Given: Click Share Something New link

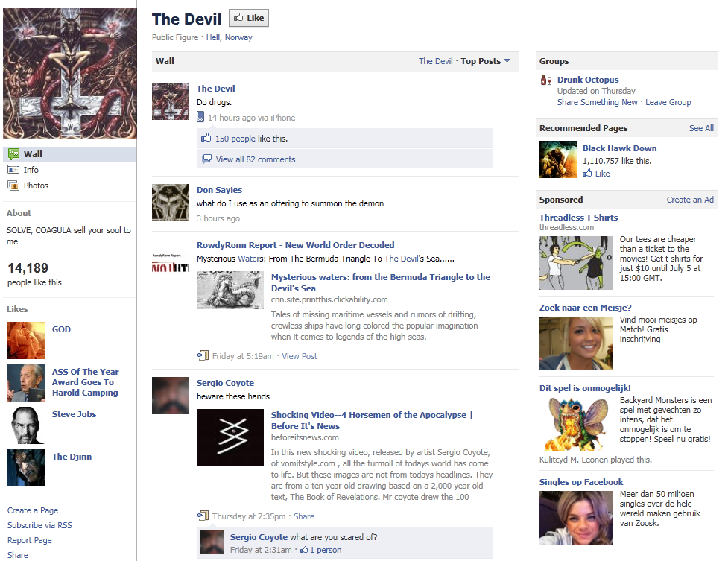Looking at the screenshot, I should pos(597,102).
